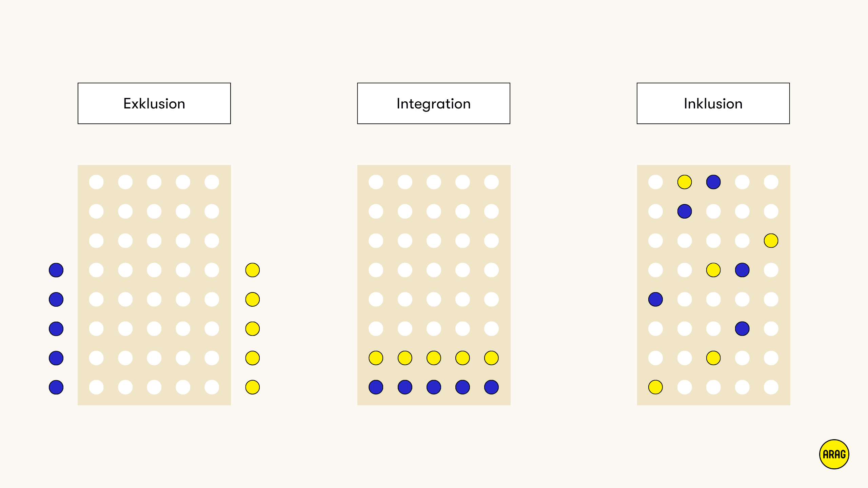Viewport: 868px width, 488px height.
Task: Click the middle blue dot in Integration bottom row
Action: [434, 387]
